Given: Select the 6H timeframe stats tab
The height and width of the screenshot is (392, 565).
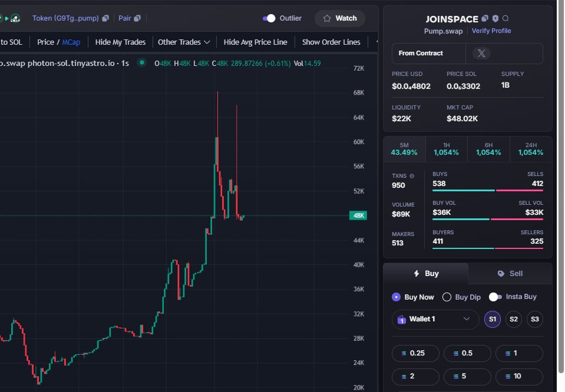Looking at the screenshot, I should point(488,149).
